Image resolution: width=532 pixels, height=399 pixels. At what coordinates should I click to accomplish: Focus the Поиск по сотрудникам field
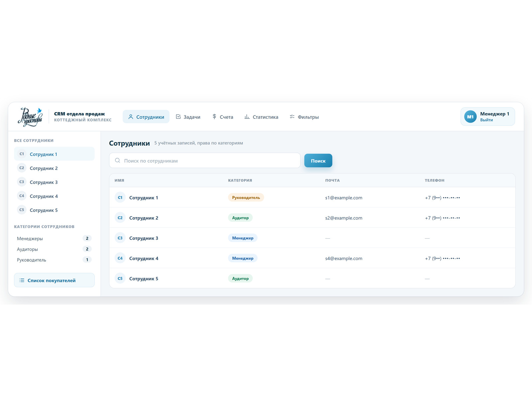(205, 161)
